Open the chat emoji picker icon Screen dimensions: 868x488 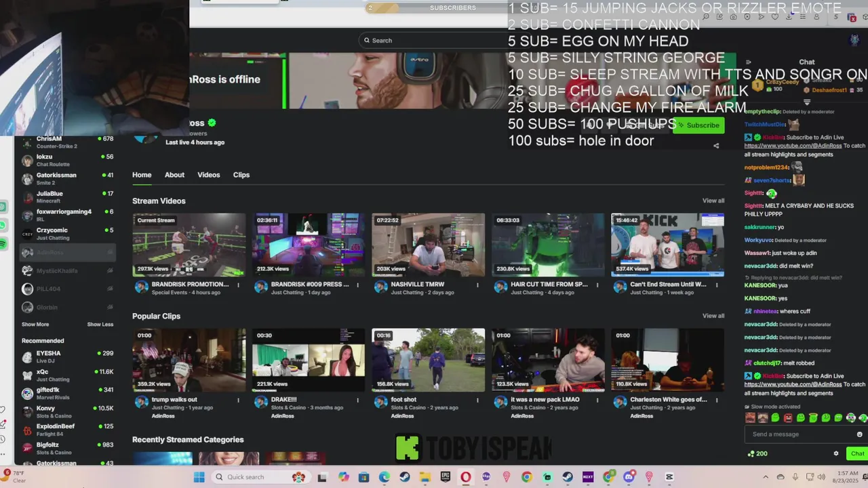tap(860, 434)
